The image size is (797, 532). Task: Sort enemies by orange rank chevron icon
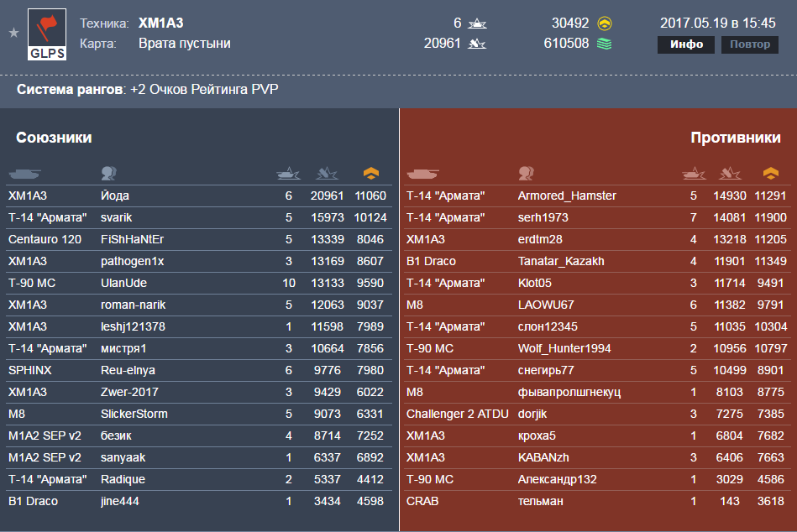[771, 174]
